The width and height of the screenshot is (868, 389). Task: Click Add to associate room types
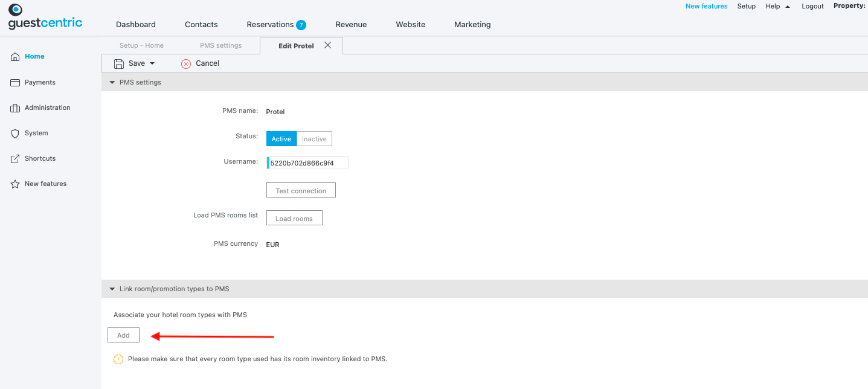[123, 335]
